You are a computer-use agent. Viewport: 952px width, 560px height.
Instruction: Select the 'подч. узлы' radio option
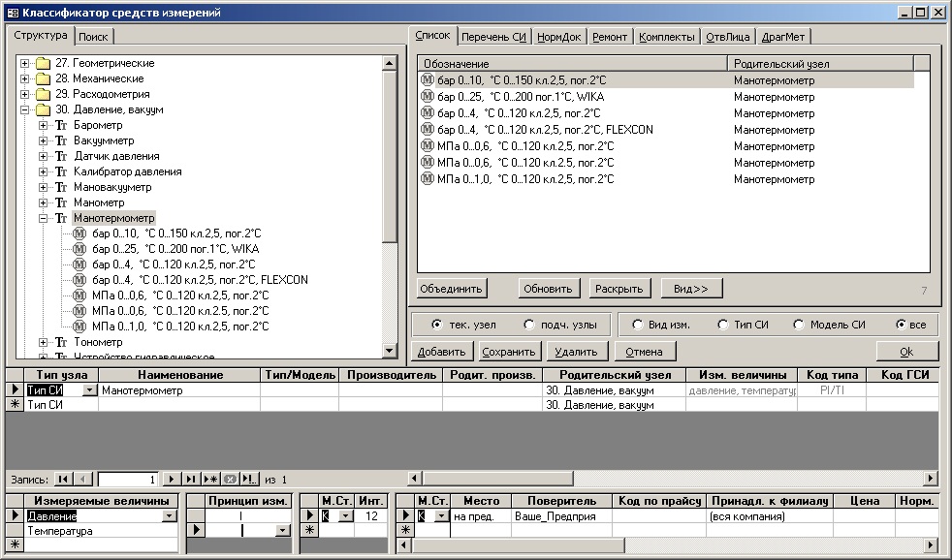pyautogui.click(x=529, y=325)
